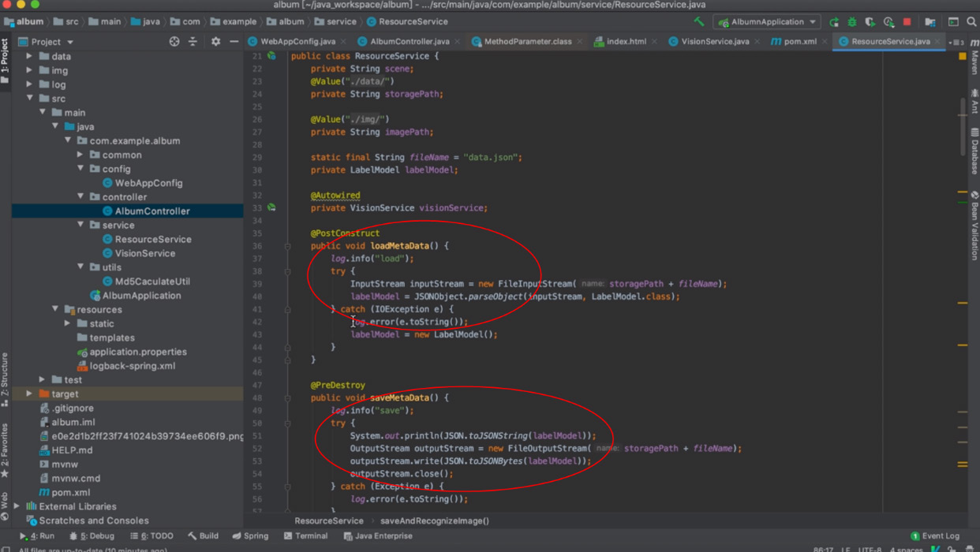Image resolution: width=980 pixels, height=552 pixels.
Task: Switch to the VisionService.java tab
Action: [714, 42]
